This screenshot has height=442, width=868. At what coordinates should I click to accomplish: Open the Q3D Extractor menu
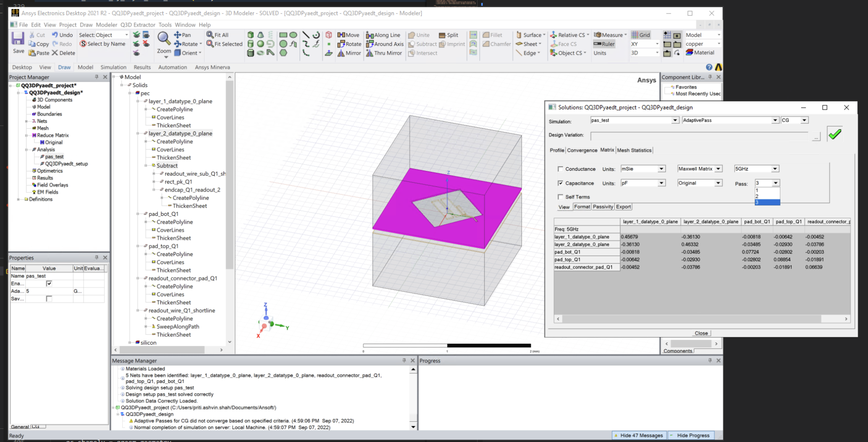click(138, 25)
